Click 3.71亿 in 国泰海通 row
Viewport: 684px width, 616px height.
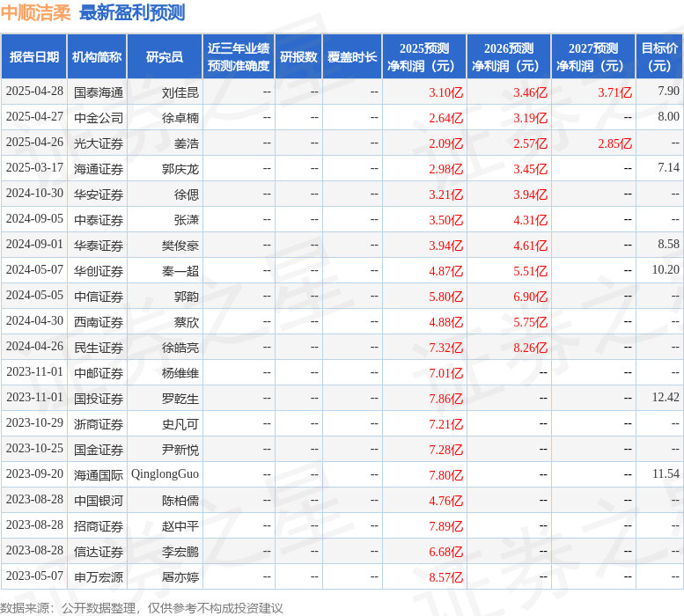(x=614, y=92)
